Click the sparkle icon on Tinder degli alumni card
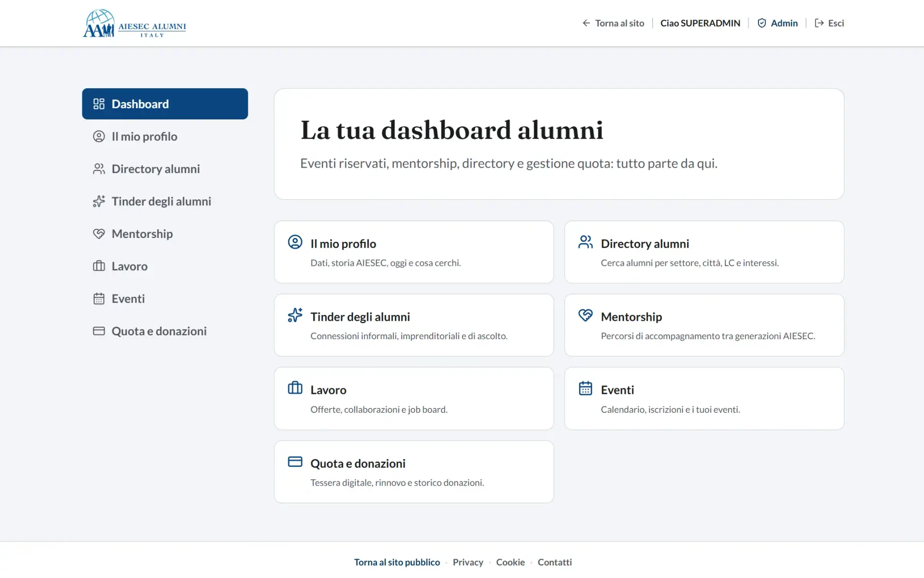The height and width of the screenshot is (578, 924). 295,315
